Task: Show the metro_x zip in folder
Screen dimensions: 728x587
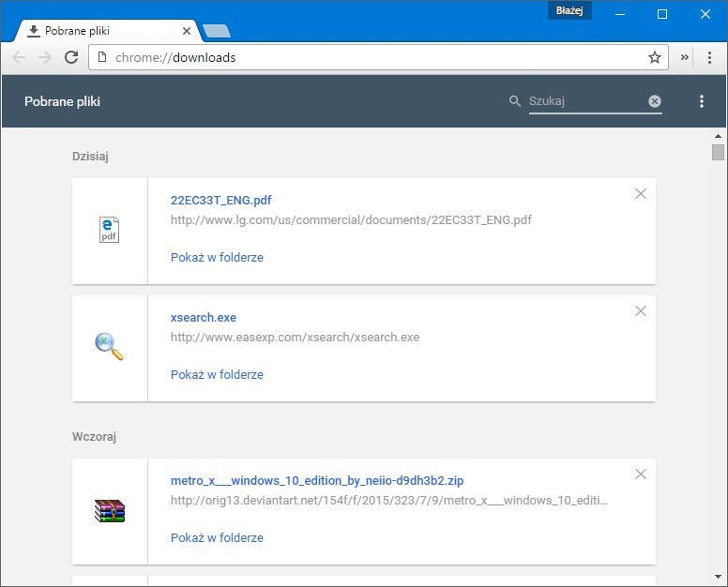Action: tap(217, 537)
